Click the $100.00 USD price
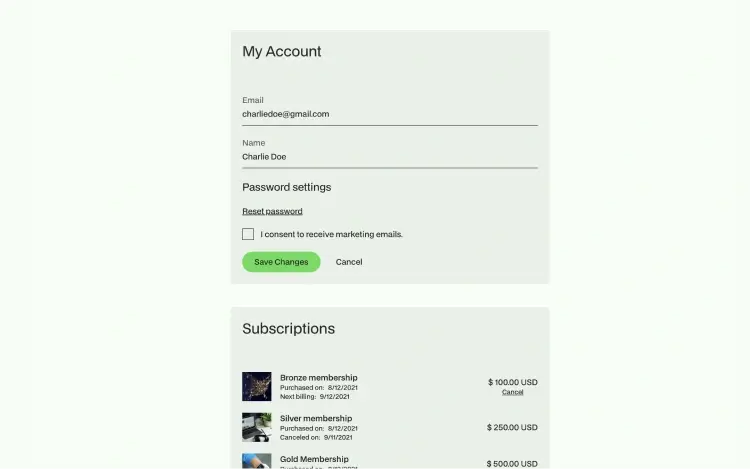The width and height of the screenshot is (750, 469). click(513, 382)
